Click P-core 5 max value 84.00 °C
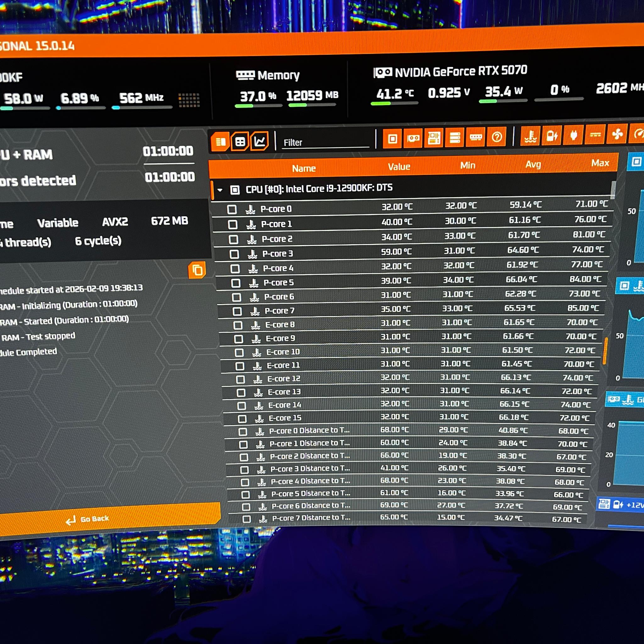644x644 pixels. 586,279
